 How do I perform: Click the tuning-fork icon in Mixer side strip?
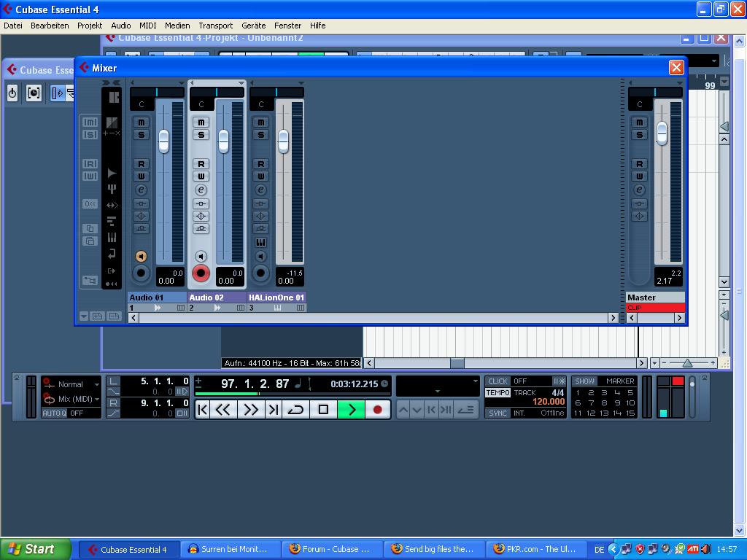112,189
